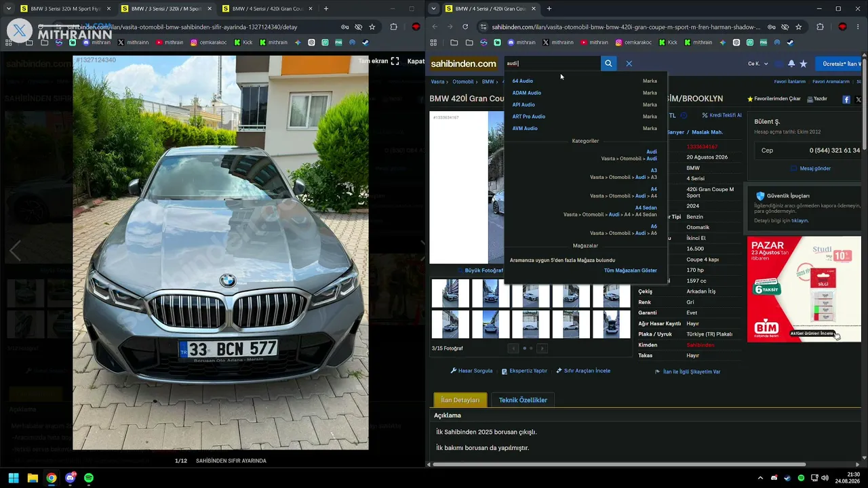Open Spotify from the taskbar
This screenshot has width=868, height=488.
(x=89, y=478)
